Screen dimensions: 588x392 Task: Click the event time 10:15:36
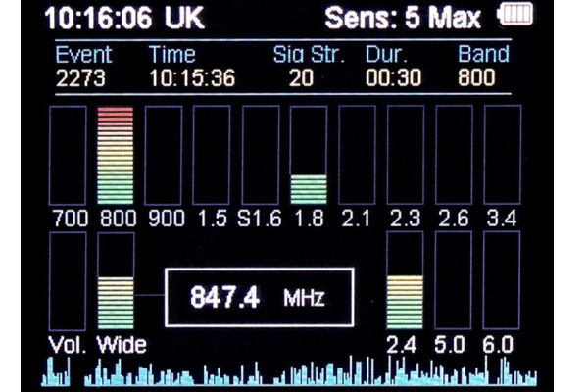[192, 78]
